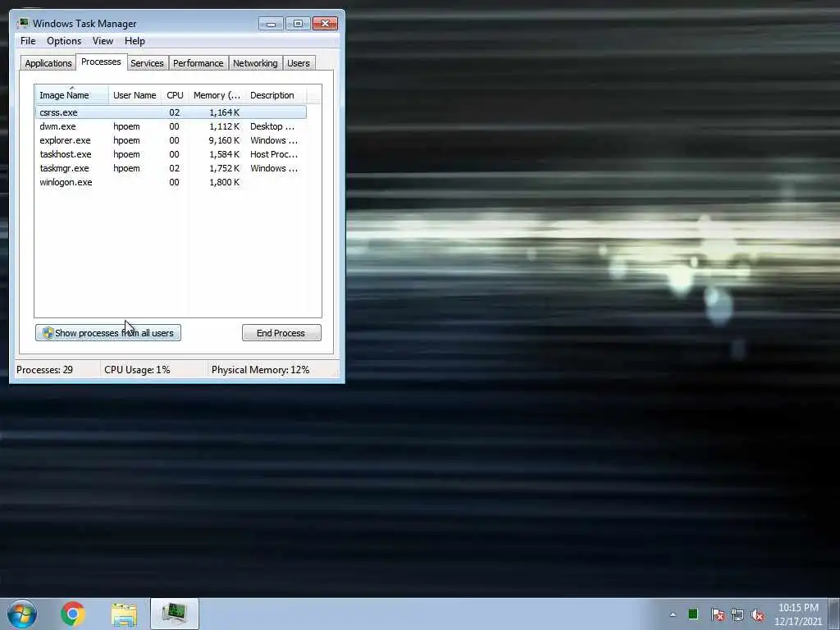Screen dimensions: 840x630
Task: Switch to the Services tab
Action: tap(147, 63)
